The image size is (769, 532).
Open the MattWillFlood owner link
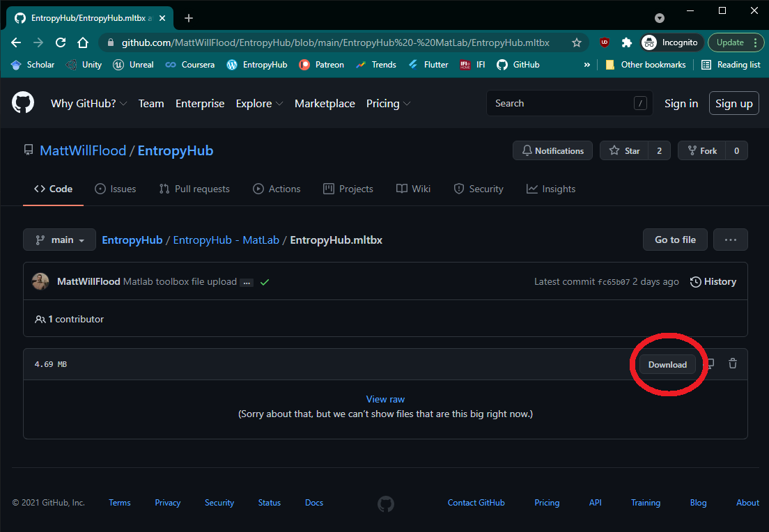83,150
